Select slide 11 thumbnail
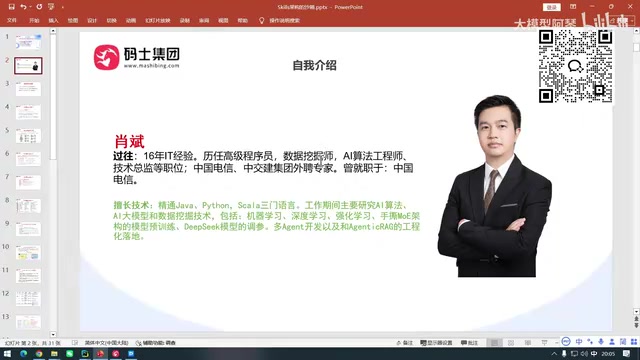 (x=28, y=276)
